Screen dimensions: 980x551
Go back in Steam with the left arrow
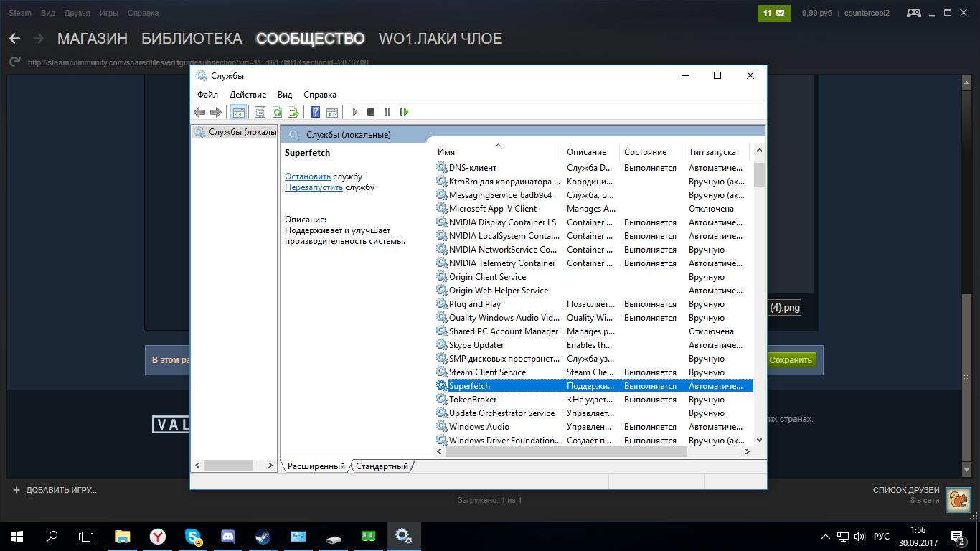pos(14,39)
